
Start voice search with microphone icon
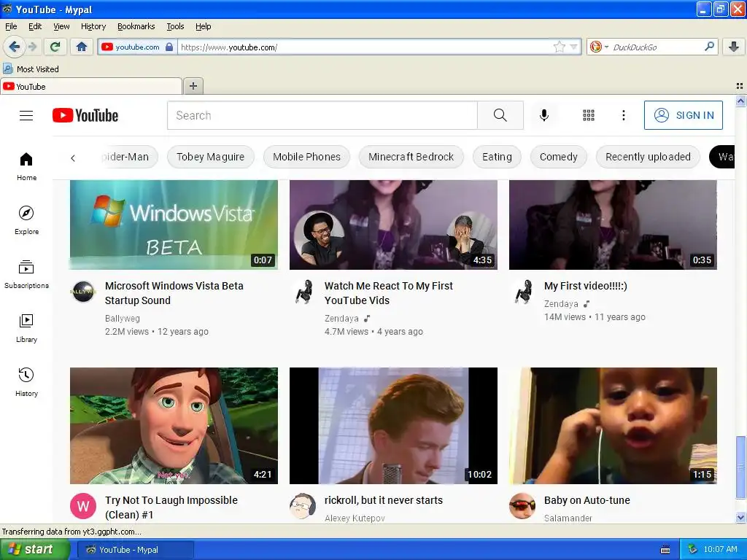coord(544,115)
